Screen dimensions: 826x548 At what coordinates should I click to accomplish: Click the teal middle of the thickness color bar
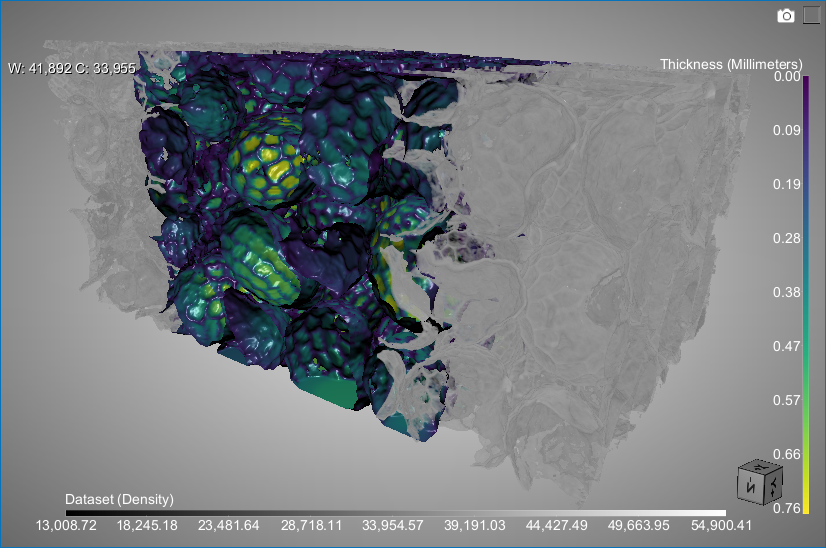tap(805, 300)
